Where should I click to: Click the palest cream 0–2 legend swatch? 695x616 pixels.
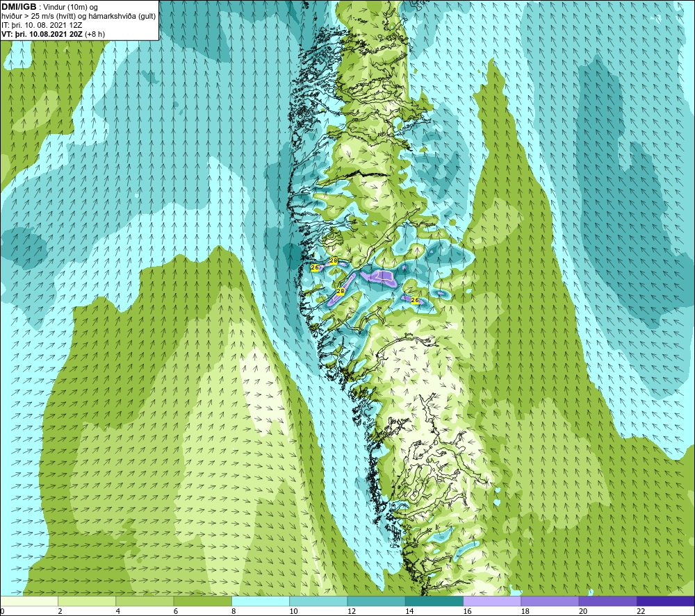point(28,601)
